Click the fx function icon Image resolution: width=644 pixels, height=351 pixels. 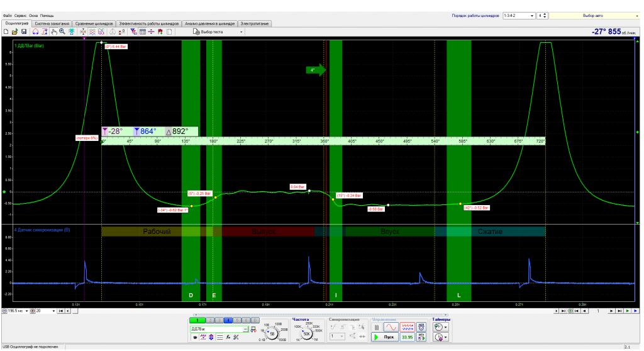pyautogui.click(x=228, y=337)
